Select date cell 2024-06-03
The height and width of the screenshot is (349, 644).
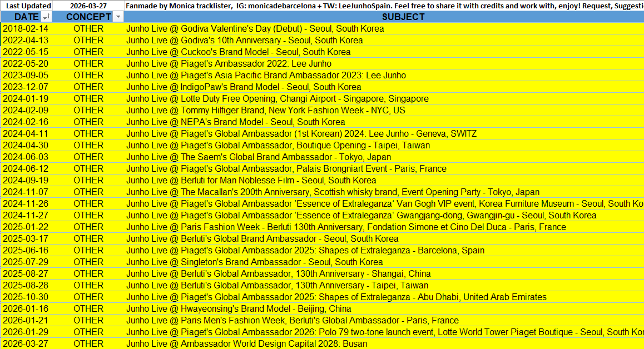[27, 157]
